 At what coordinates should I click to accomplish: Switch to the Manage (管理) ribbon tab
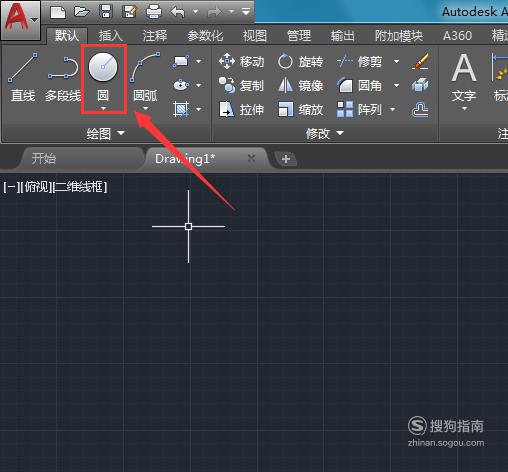299,35
